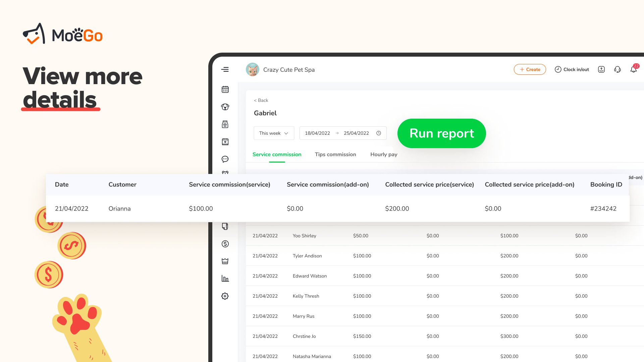644x362 pixels.
Task: Click the Gabriel staff name heading
Action: pos(265,113)
